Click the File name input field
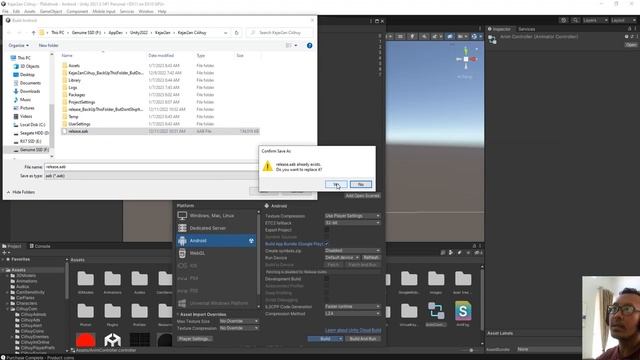This screenshot has height=360, width=640. pos(151,167)
